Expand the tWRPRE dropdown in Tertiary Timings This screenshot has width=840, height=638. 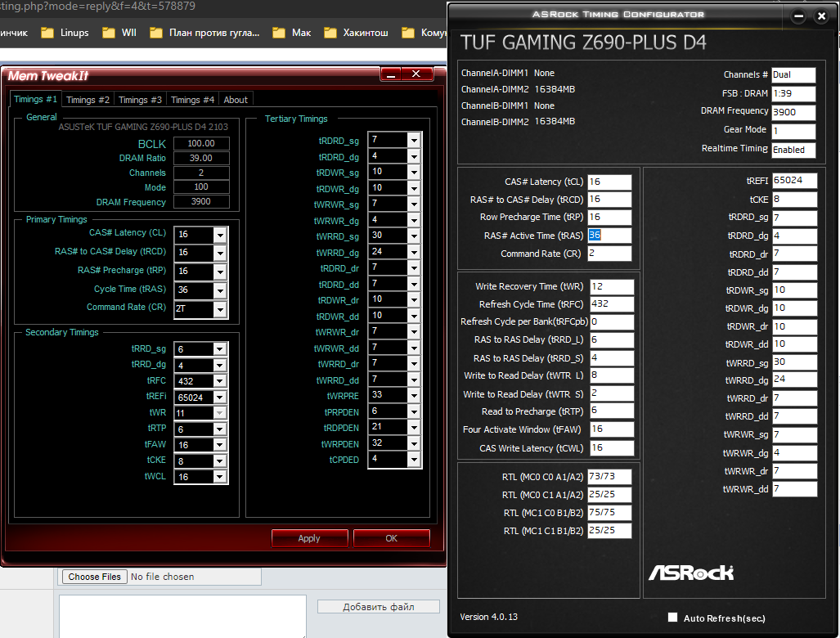click(x=414, y=395)
